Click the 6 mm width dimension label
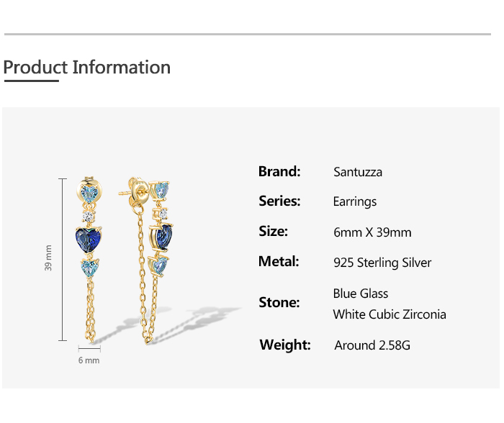504x423 pixels. click(x=89, y=360)
